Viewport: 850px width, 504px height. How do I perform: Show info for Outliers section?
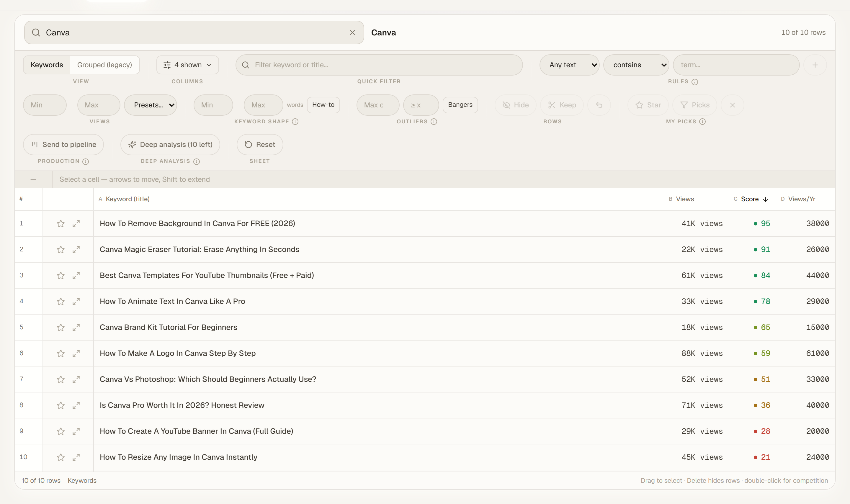click(434, 122)
